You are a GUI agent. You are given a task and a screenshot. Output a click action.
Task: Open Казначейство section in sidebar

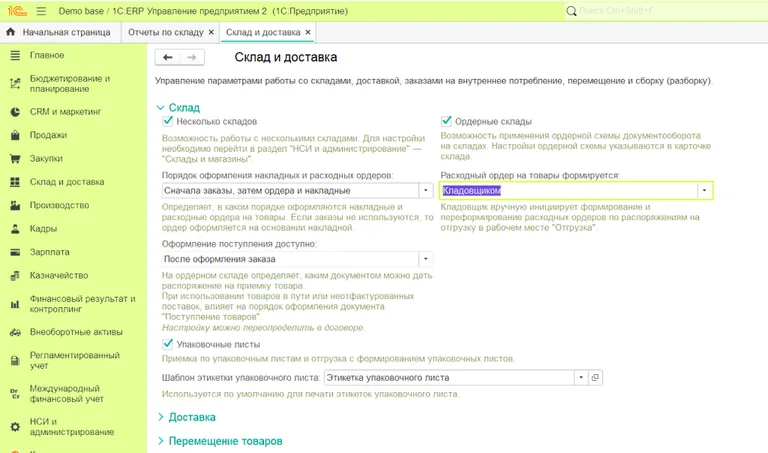click(60, 276)
